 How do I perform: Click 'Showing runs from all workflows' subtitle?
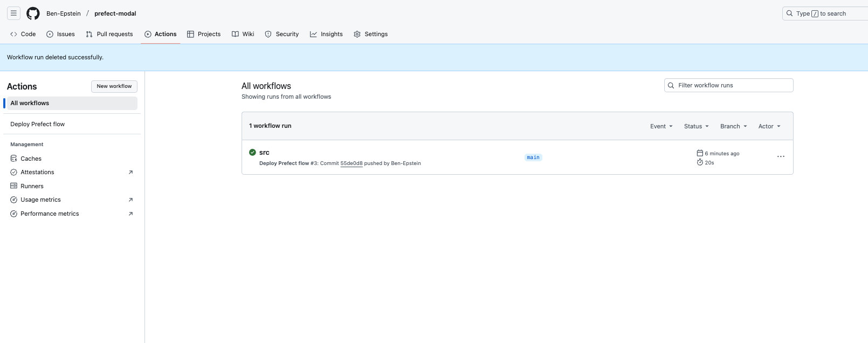click(286, 97)
